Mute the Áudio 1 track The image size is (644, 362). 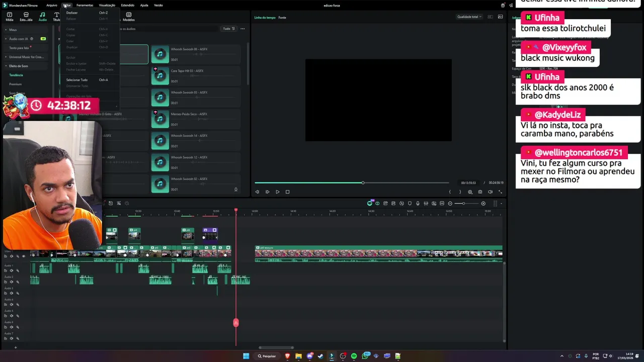tap(12, 270)
